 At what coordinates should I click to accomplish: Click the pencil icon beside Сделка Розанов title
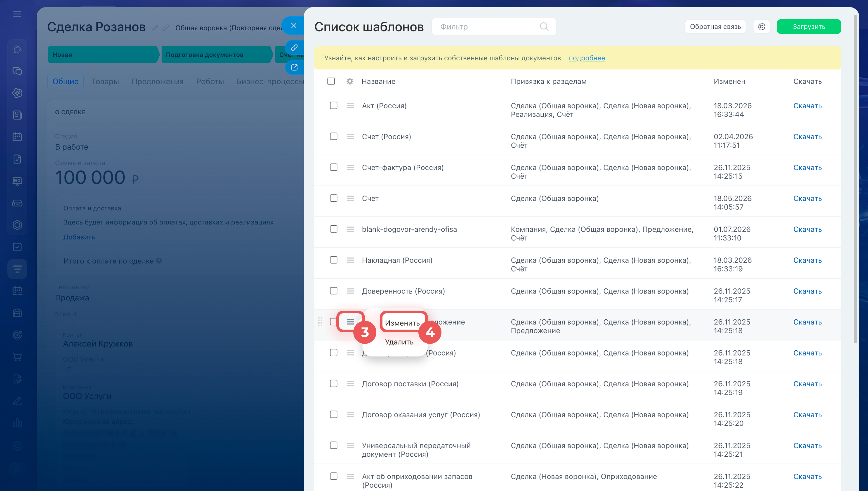coord(155,28)
